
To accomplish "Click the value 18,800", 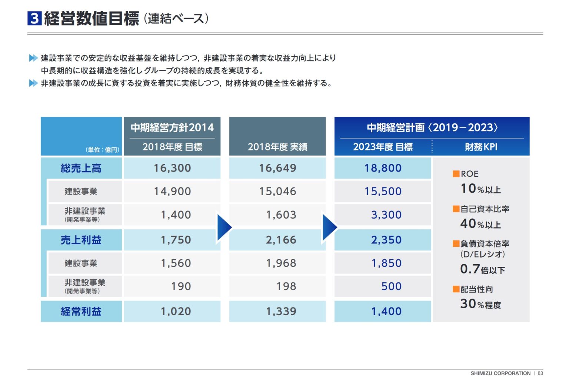I will (x=383, y=168).
